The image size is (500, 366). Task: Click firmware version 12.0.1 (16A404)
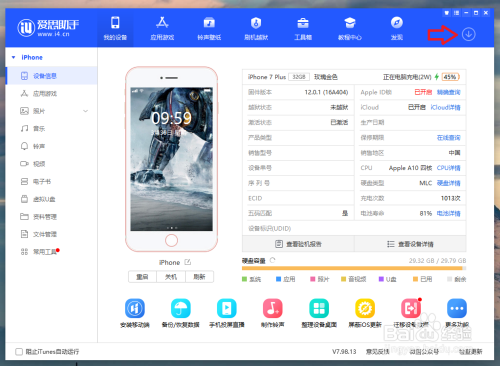tap(326, 92)
